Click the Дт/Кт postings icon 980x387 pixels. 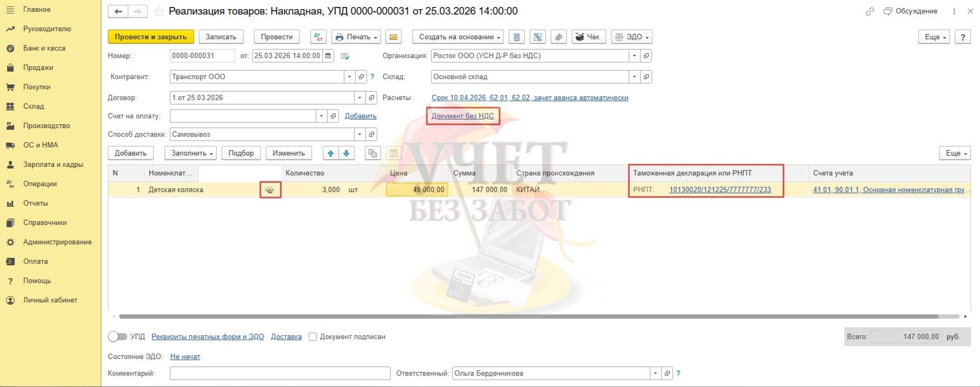tap(318, 37)
